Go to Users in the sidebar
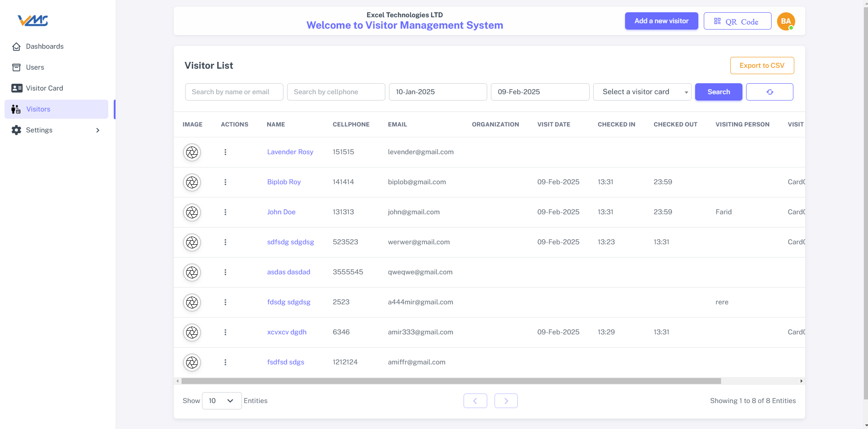 (x=35, y=67)
